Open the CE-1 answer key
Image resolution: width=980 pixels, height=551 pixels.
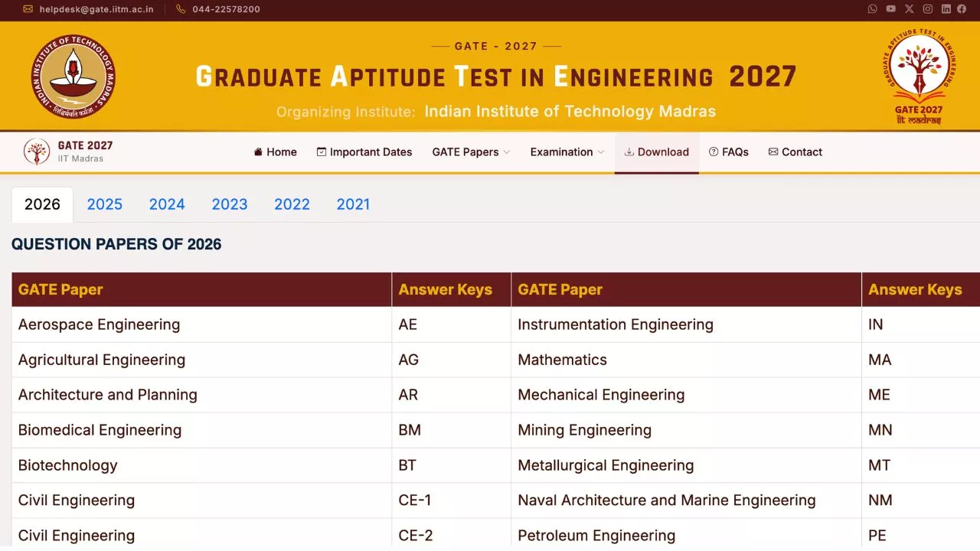[415, 500]
